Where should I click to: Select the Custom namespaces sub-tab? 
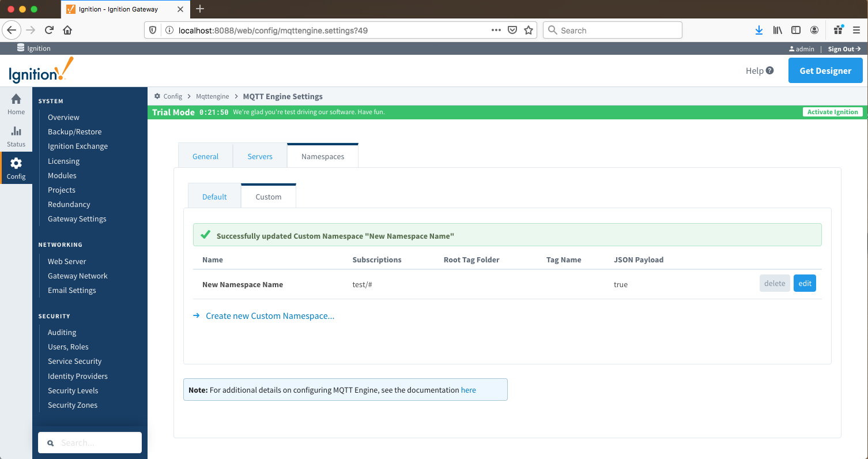click(269, 197)
